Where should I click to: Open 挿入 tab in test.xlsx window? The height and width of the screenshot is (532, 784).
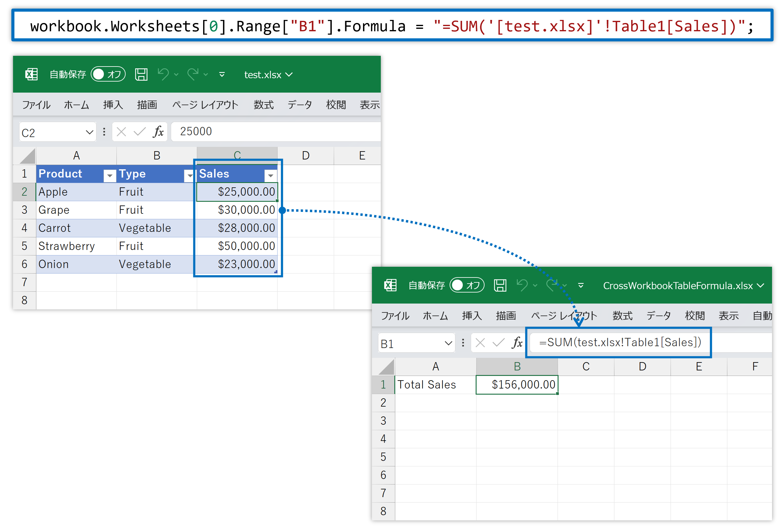pyautogui.click(x=113, y=105)
